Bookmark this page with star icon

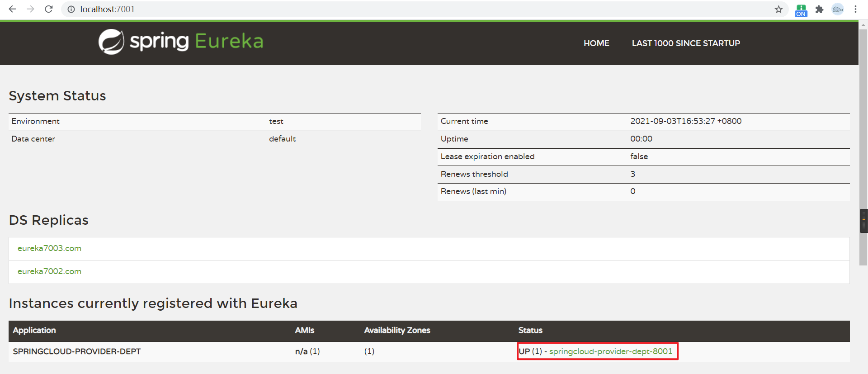(778, 9)
